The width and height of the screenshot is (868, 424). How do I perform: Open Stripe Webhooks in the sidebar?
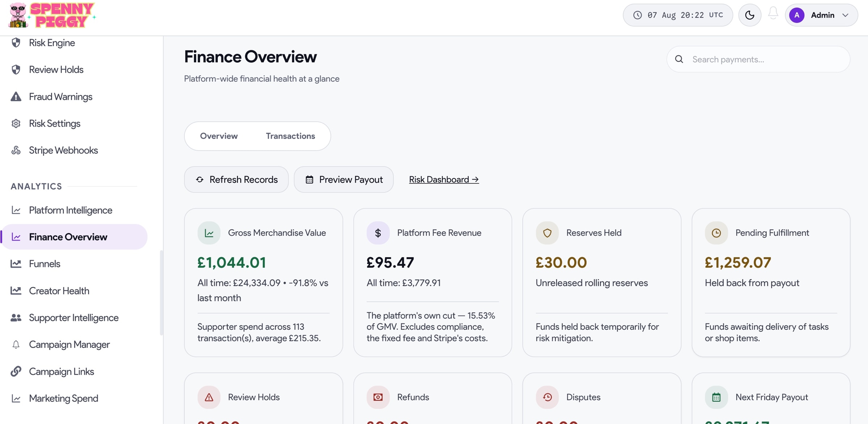click(63, 150)
